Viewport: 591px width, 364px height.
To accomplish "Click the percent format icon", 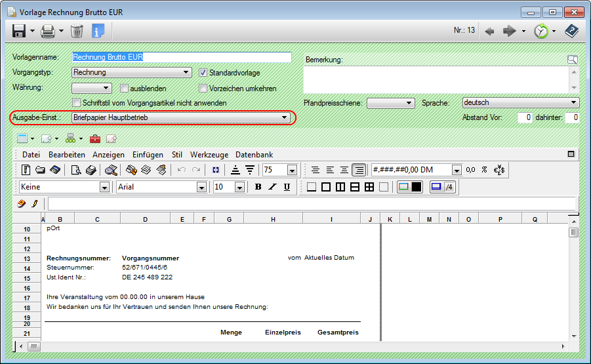I will click(484, 170).
